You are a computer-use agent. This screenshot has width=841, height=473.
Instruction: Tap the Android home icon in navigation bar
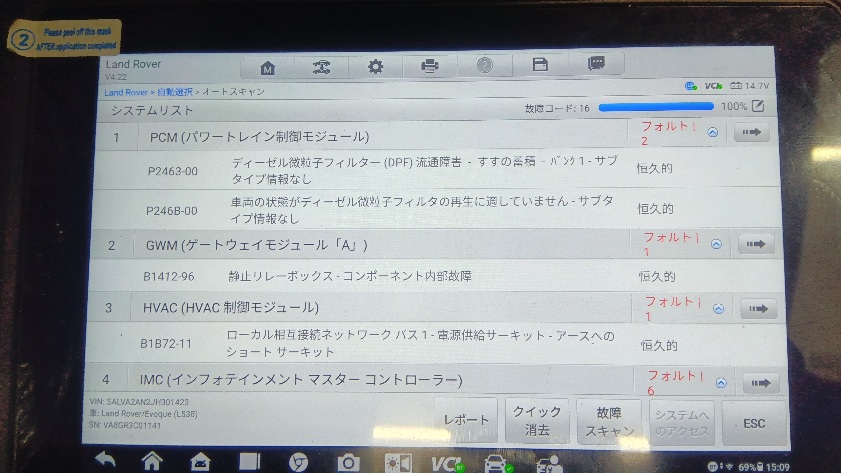coord(152,461)
